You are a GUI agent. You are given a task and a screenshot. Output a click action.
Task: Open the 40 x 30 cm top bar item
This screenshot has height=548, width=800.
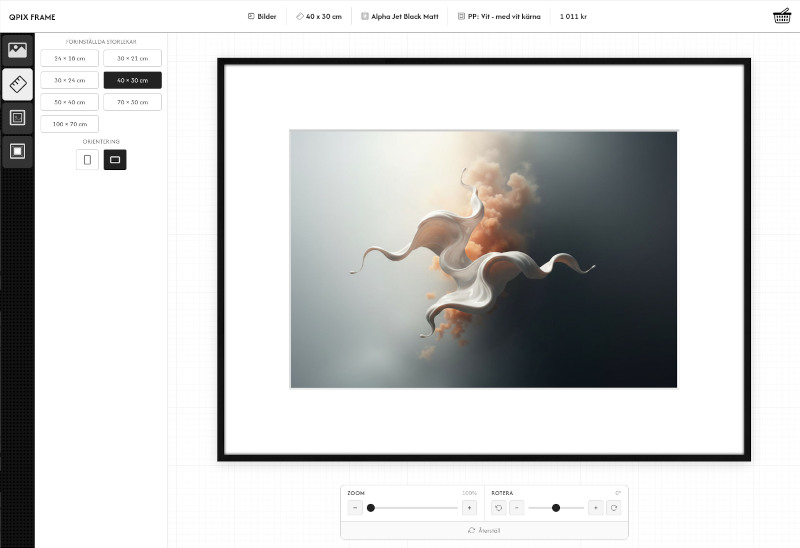click(319, 17)
